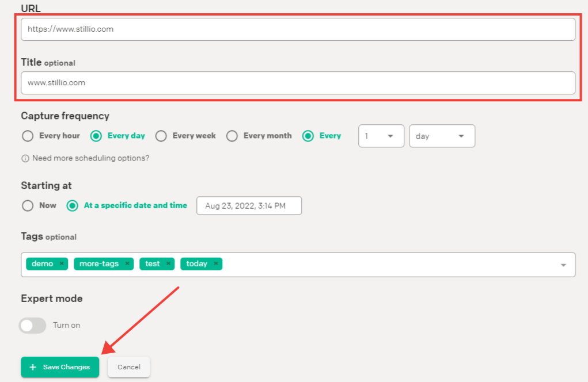
Task: Select the Every hour radio button
Action: (x=28, y=136)
